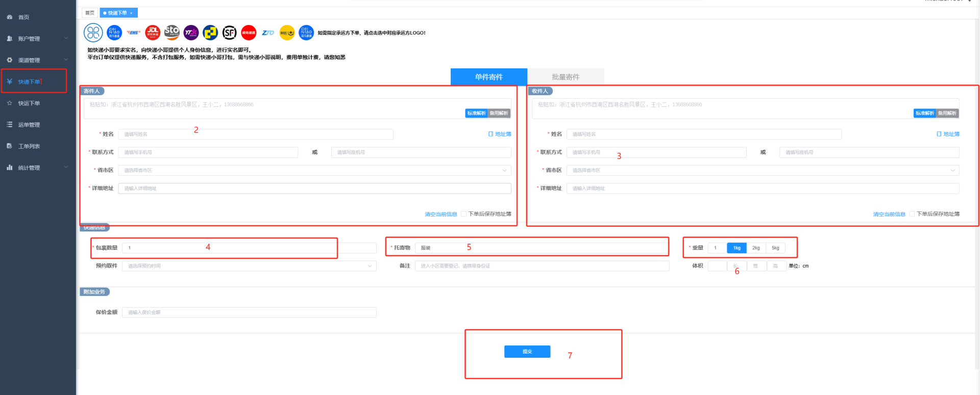
Task: Click the blue 提交 submit button
Action: 527,352
